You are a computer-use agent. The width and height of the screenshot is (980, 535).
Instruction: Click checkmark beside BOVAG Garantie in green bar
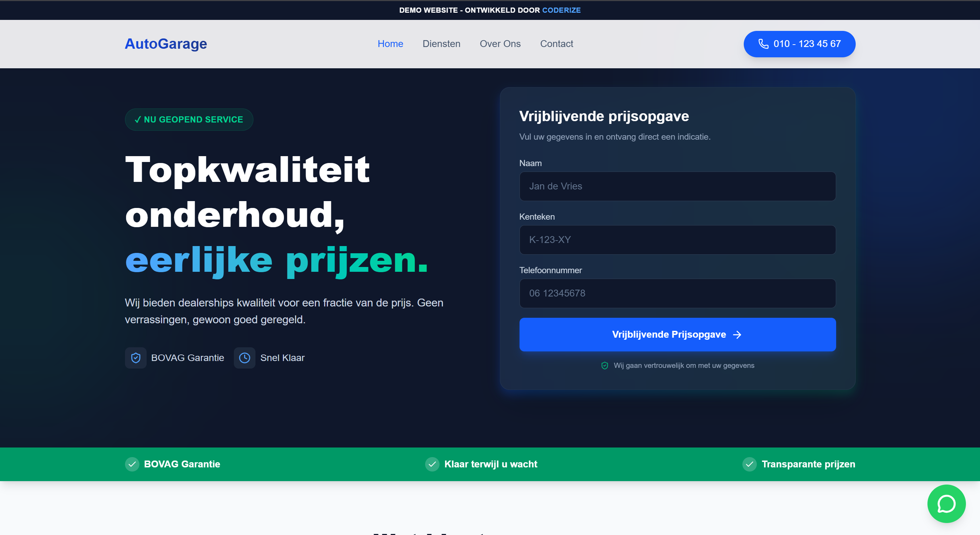pyautogui.click(x=132, y=464)
